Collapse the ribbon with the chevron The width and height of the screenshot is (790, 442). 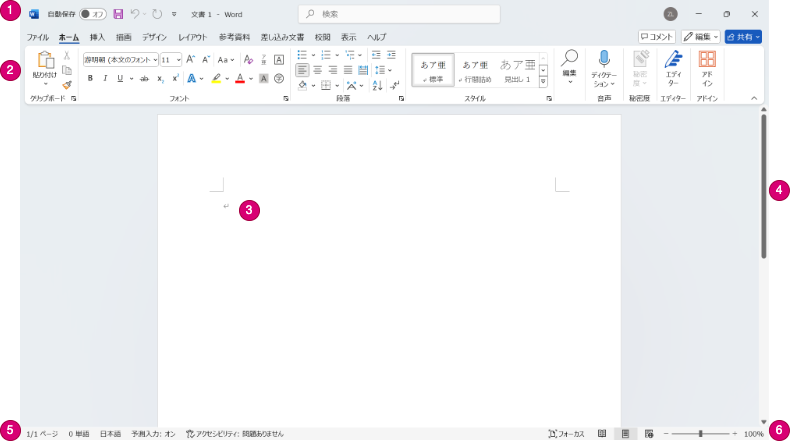pos(754,98)
